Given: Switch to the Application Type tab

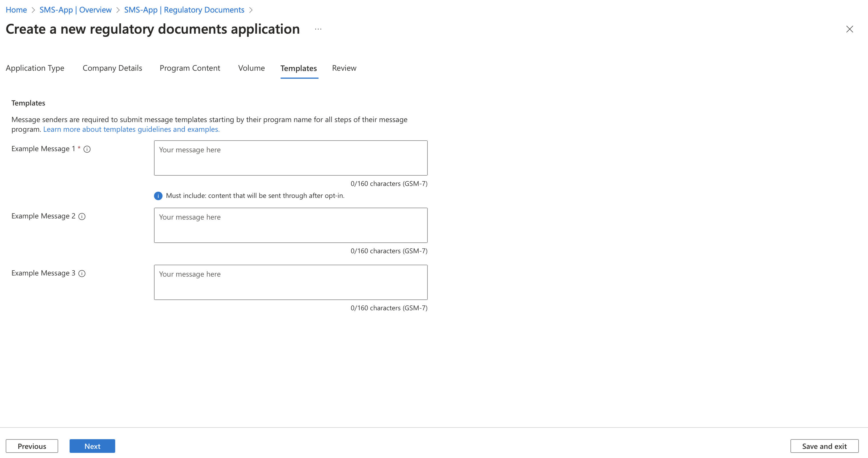Looking at the screenshot, I should point(35,68).
